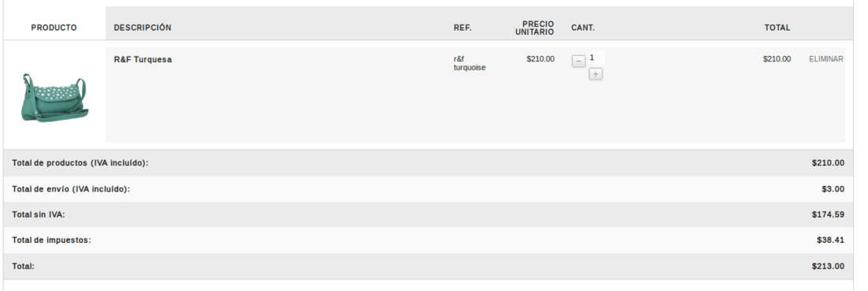Click the $3.00 shipping amount
The image size is (868, 291).
pos(833,189)
